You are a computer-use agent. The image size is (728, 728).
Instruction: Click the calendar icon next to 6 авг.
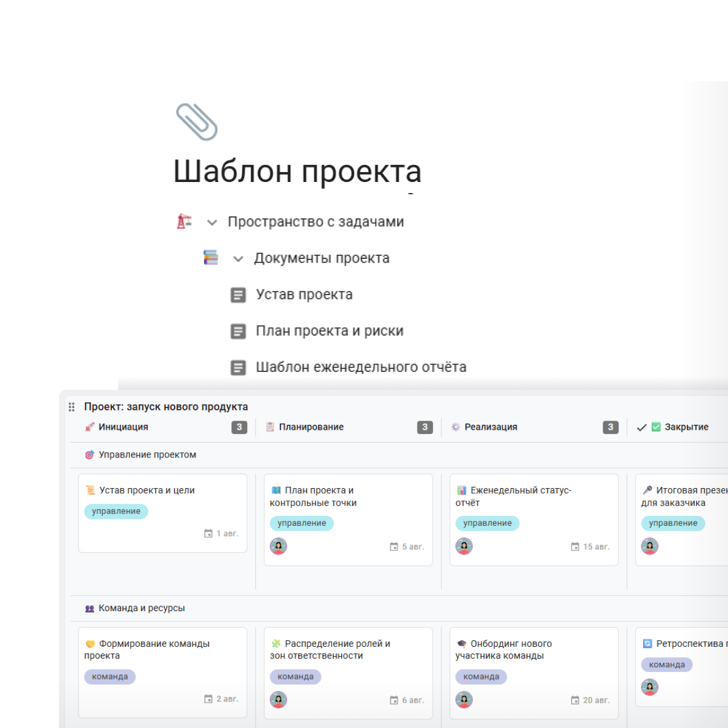click(x=394, y=700)
